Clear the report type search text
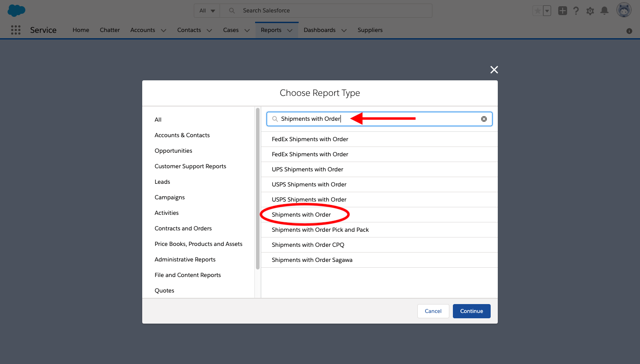This screenshot has width=640, height=364. coord(484,119)
